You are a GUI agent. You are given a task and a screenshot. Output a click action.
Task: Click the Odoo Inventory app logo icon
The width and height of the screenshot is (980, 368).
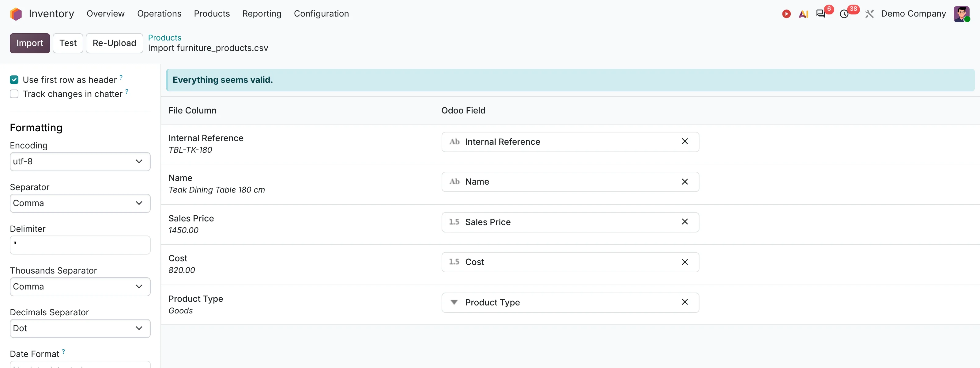click(x=16, y=14)
